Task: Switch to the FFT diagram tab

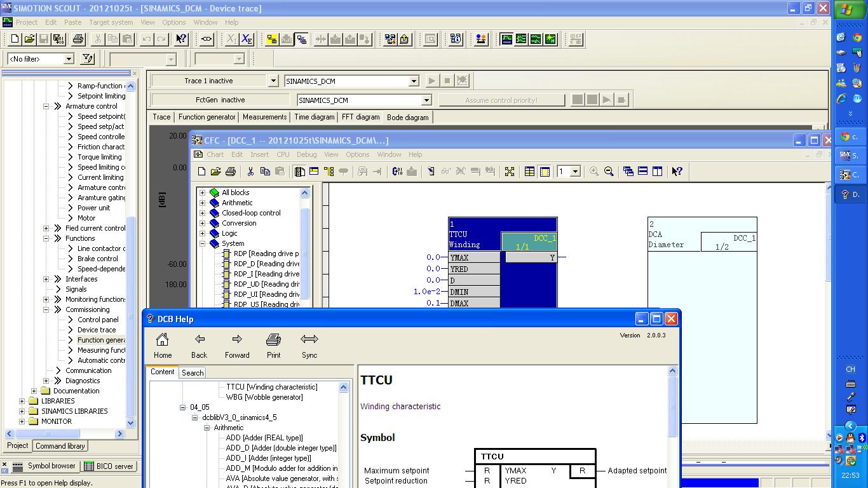Action: click(361, 117)
